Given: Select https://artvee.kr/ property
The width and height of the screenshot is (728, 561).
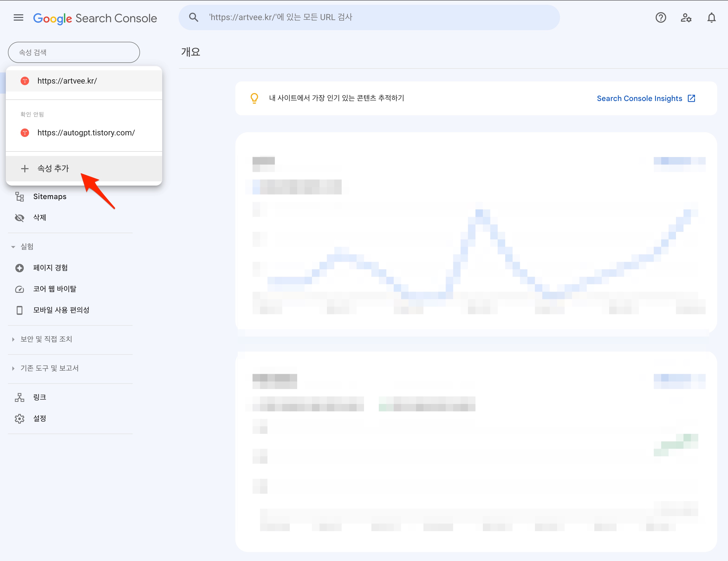Looking at the screenshot, I should tap(67, 81).
